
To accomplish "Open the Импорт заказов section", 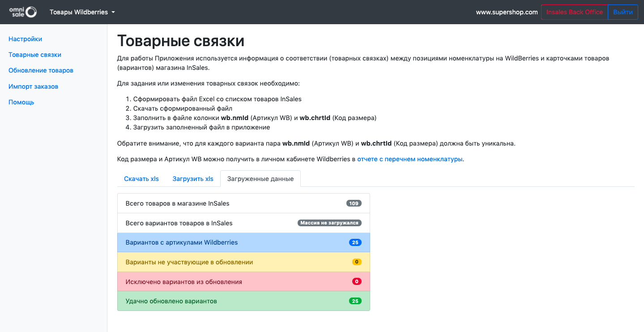I will tap(34, 86).
